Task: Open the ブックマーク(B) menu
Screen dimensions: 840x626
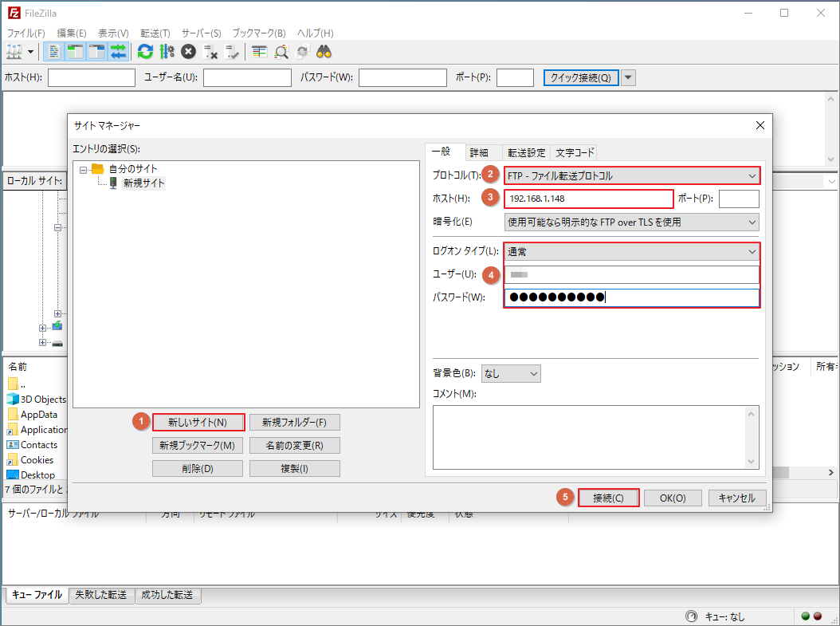Action: point(259,33)
